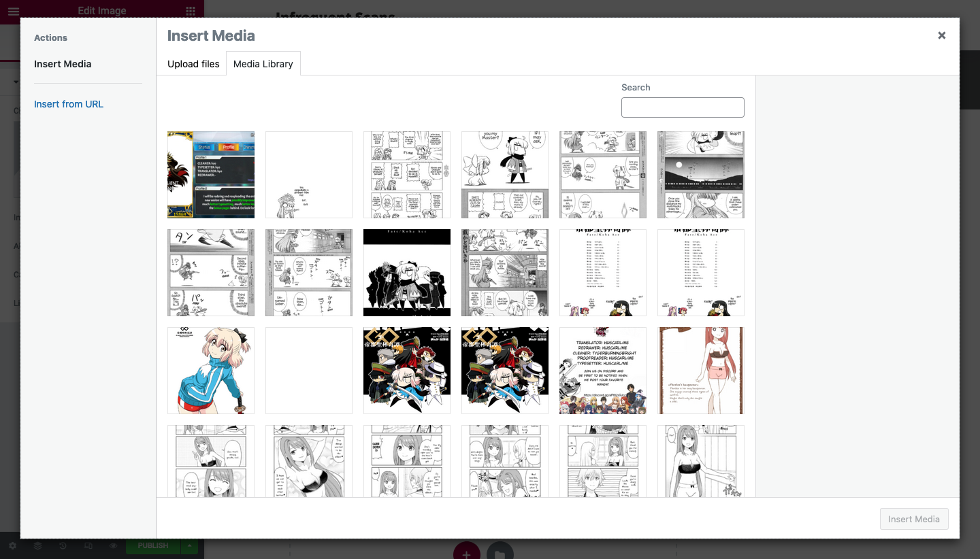Close the Insert Media dialog

(x=942, y=35)
